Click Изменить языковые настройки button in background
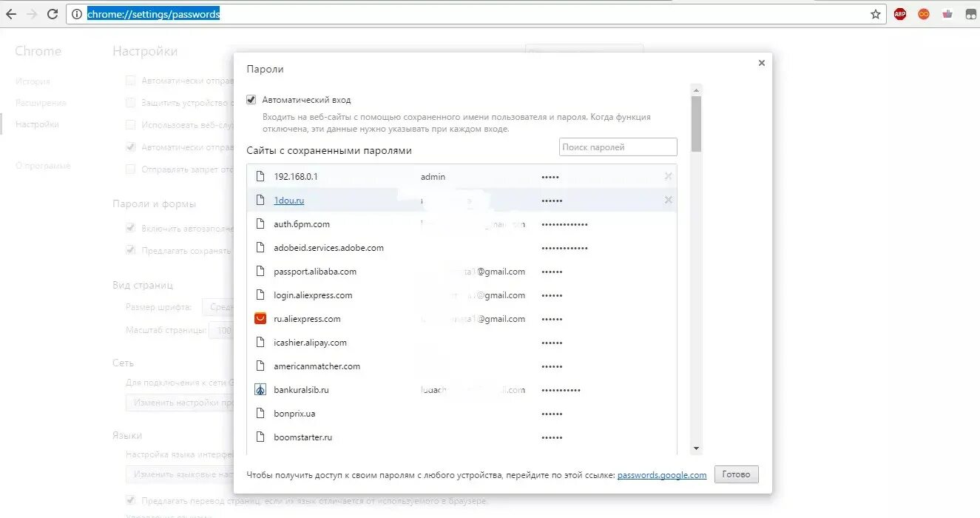This screenshot has height=518, width=980. click(180, 474)
